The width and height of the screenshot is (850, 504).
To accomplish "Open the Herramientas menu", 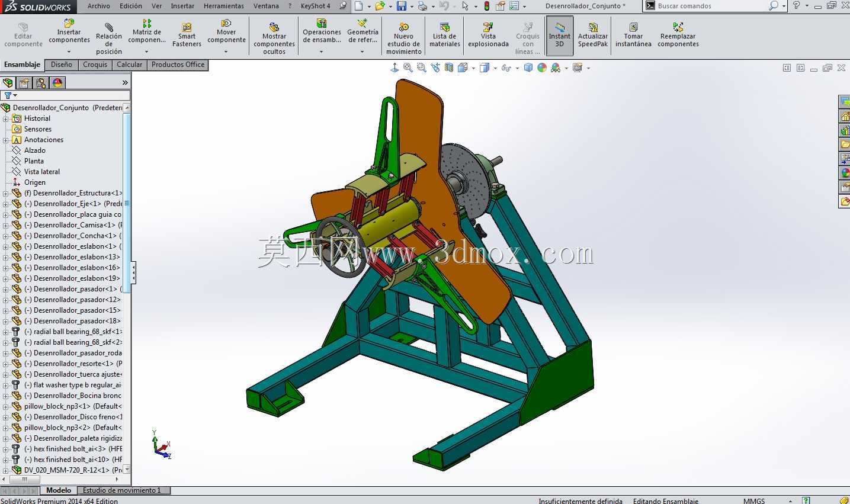I will 224,6.
